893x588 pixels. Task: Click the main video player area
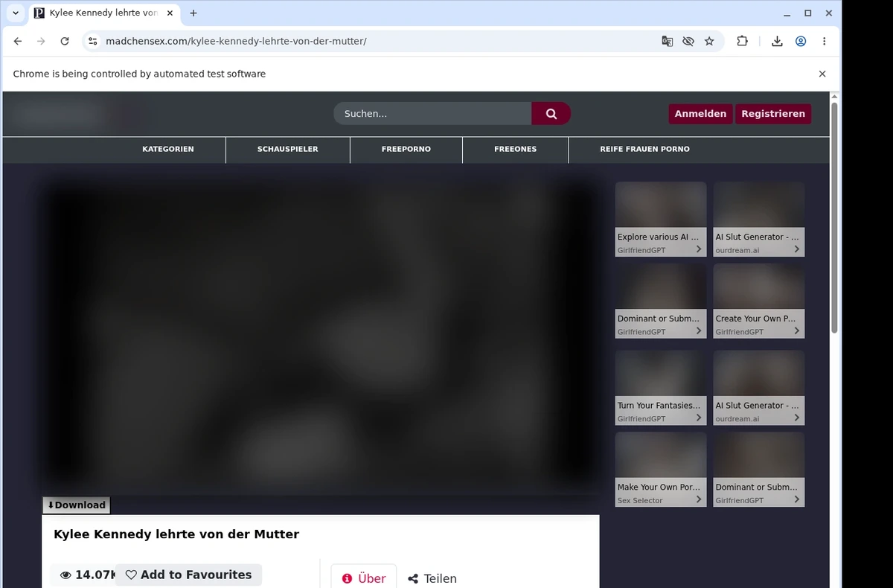click(321, 339)
